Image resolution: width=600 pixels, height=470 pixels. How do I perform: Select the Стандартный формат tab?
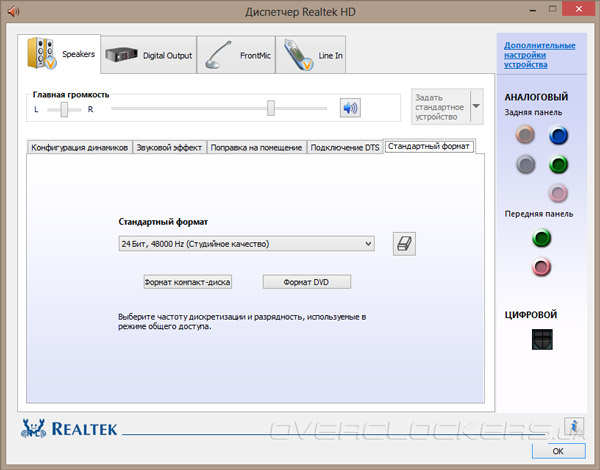(x=429, y=146)
